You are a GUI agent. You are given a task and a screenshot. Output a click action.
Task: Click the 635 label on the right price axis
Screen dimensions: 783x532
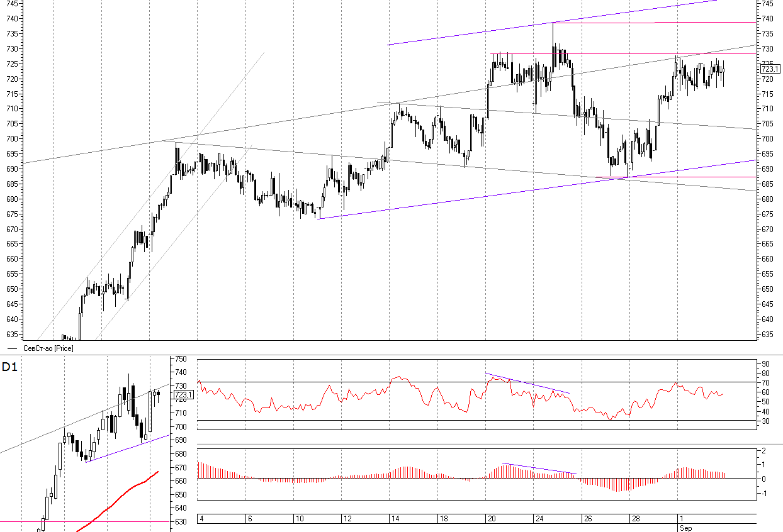(x=767, y=334)
